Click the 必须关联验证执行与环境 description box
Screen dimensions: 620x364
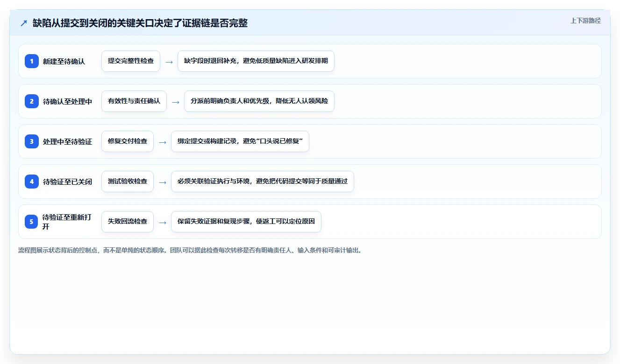[263, 182]
